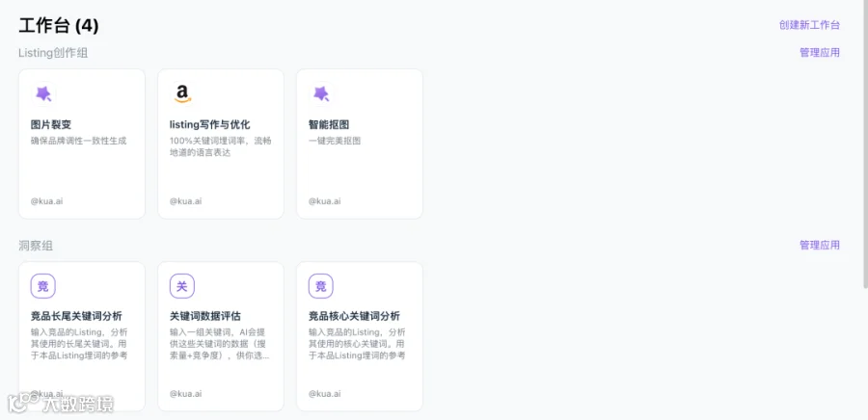Select the Listing创作组 group heading
868x420 pixels.
click(x=53, y=53)
